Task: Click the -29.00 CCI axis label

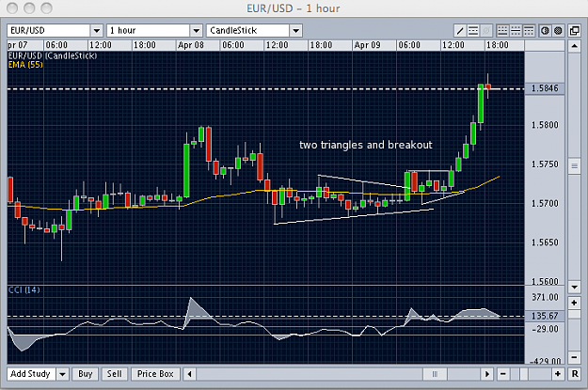Action: (545, 329)
